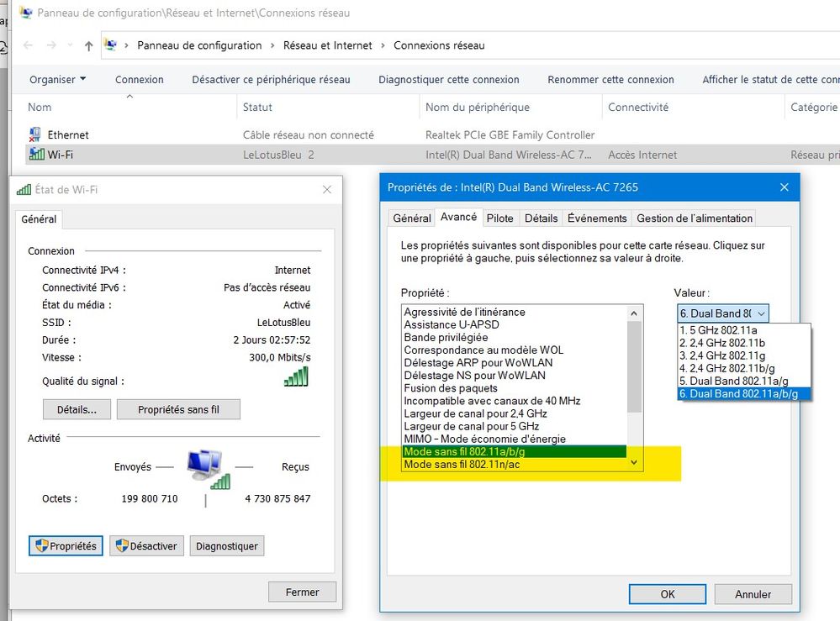The image size is (840, 621).
Task: Click the down scrollbar arrow in the property list
Action: point(635,462)
